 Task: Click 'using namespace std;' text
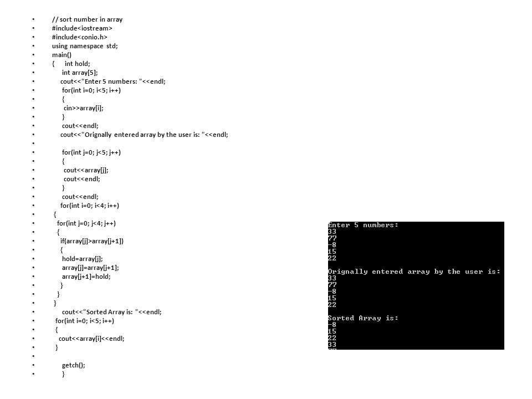(x=85, y=46)
